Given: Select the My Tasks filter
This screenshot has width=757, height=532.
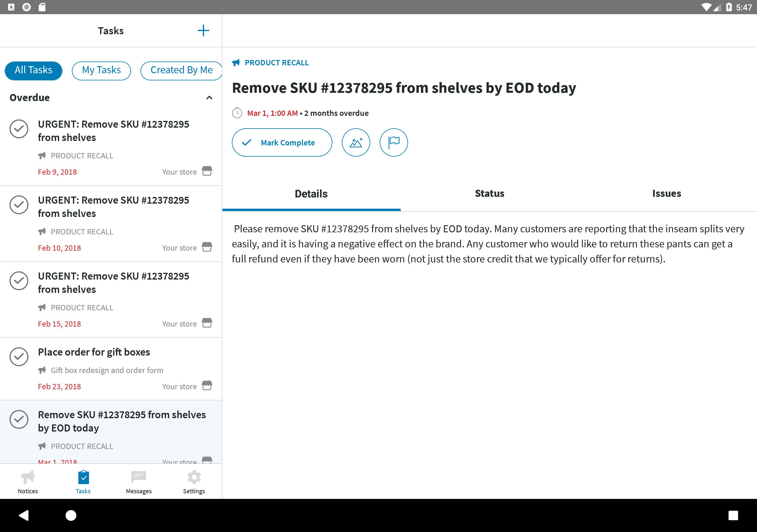Looking at the screenshot, I should [x=101, y=70].
